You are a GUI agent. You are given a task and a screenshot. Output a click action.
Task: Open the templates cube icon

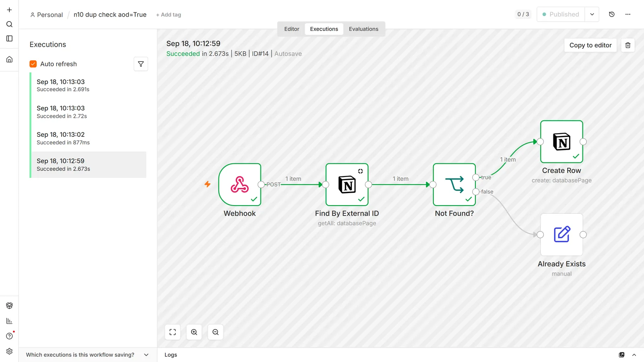[9, 306]
